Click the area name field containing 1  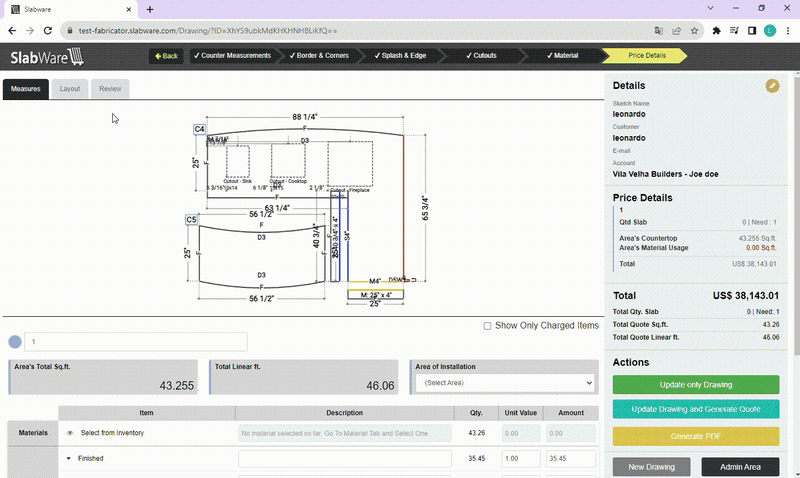tap(136, 342)
